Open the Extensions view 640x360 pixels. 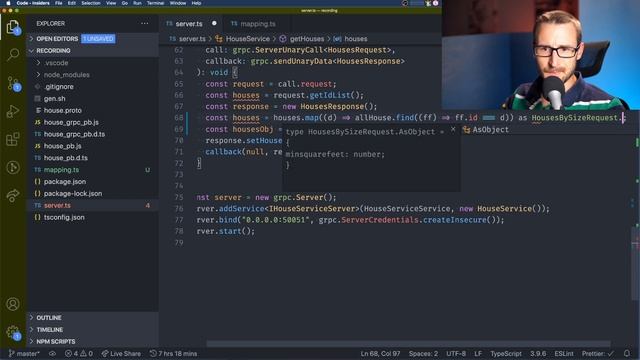point(13,139)
